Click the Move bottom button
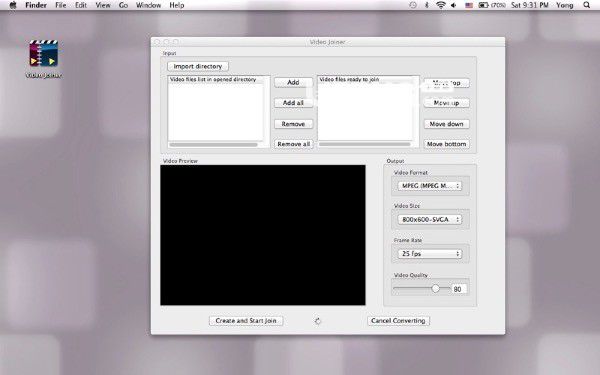This screenshot has height=375, width=600. pyautogui.click(x=447, y=144)
